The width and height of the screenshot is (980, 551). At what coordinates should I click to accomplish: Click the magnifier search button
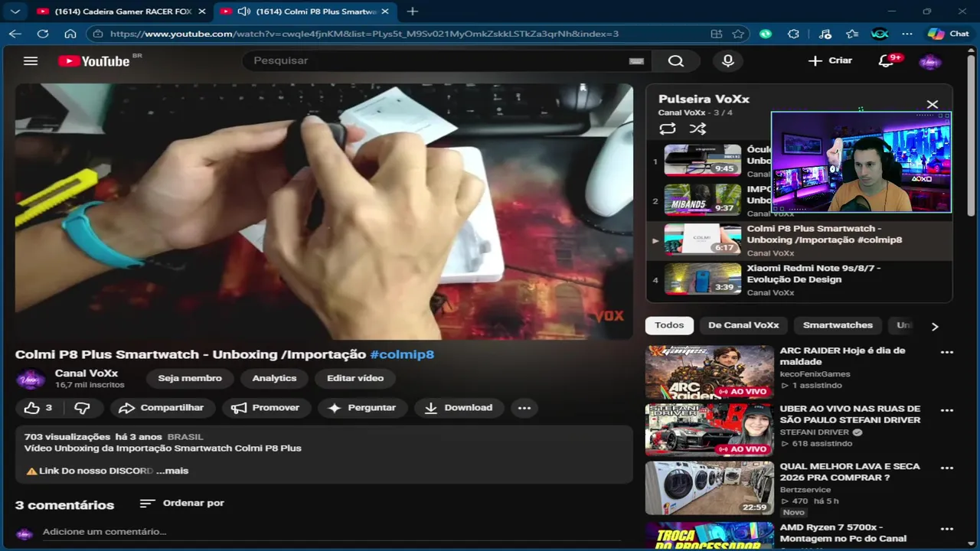pos(675,61)
